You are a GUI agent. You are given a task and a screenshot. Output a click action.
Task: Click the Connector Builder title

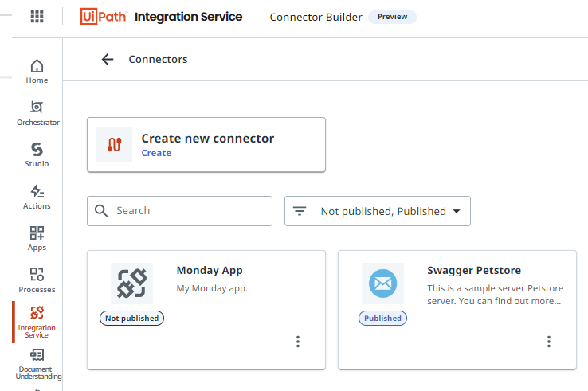tap(316, 18)
